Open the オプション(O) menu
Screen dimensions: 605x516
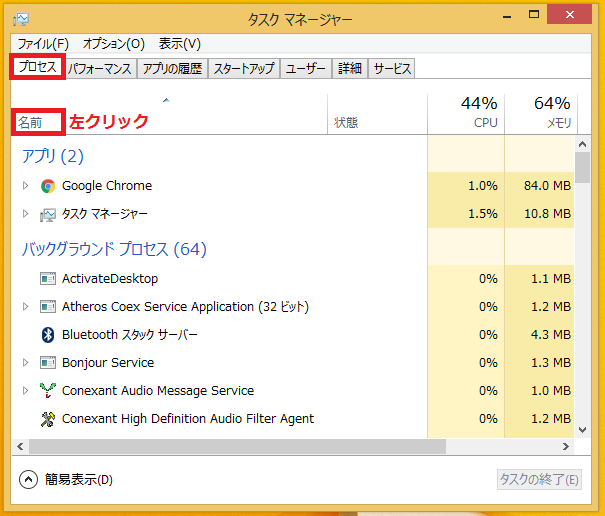point(113,44)
